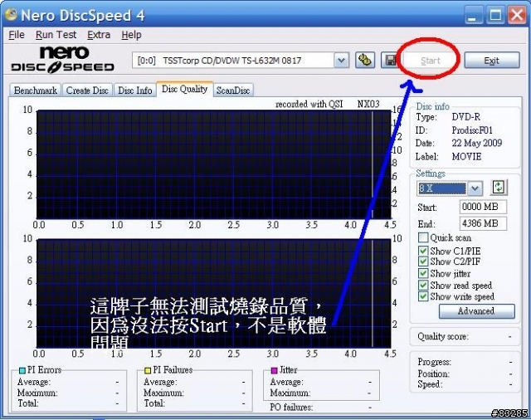The image size is (531, 420).
Task: Expand the TSSTcorp drive selection dropdown
Action: pos(341,61)
